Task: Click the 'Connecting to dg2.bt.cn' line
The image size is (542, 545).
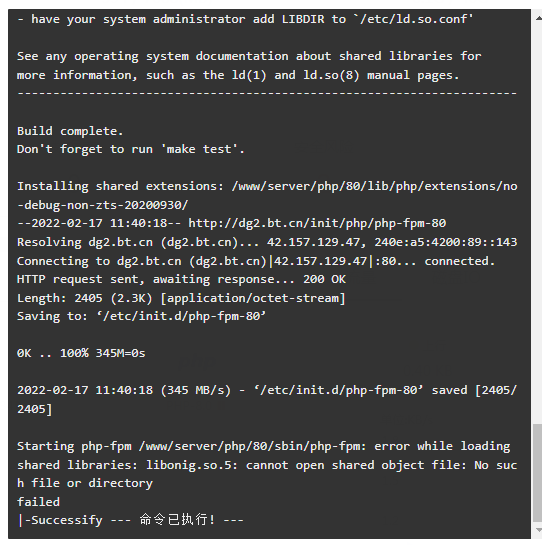Action: pos(256,261)
